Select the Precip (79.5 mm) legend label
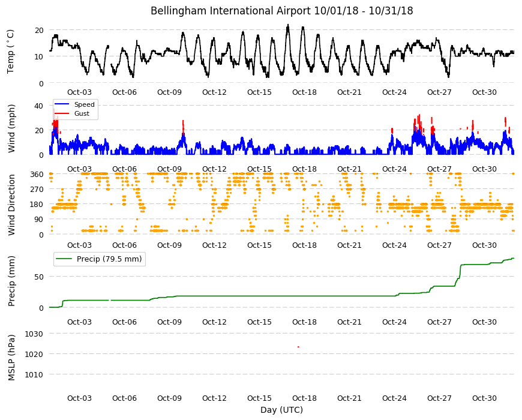The height and width of the screenshot is (420, 522). (109, 259)
